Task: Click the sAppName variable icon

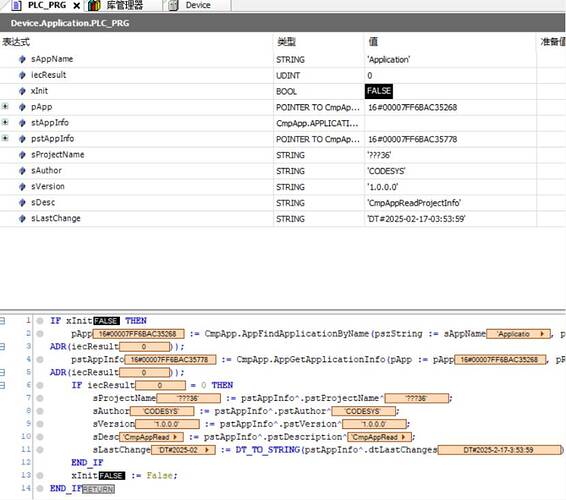Action: click(x=22, y=59)
